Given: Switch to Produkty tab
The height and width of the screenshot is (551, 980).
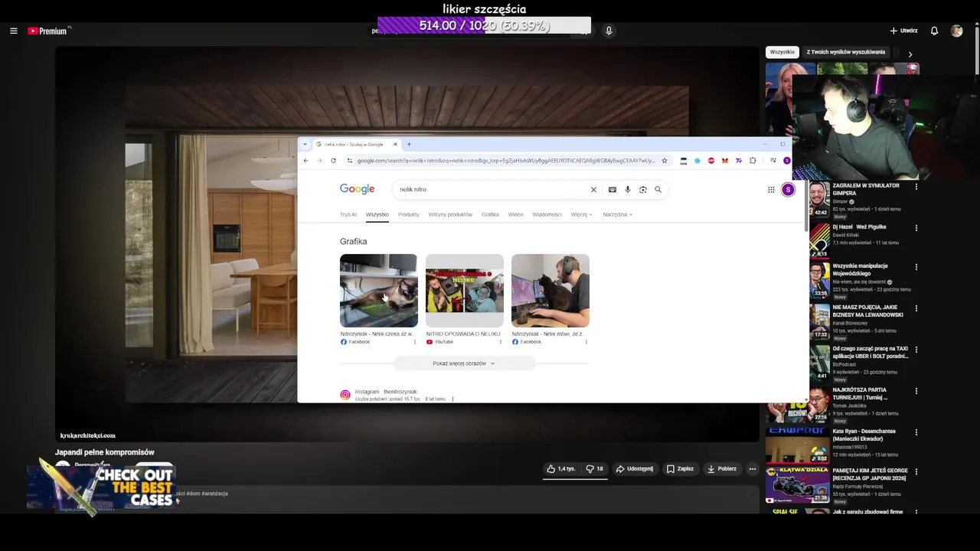Looking at the screenshot, I should (x=408, y=214).
